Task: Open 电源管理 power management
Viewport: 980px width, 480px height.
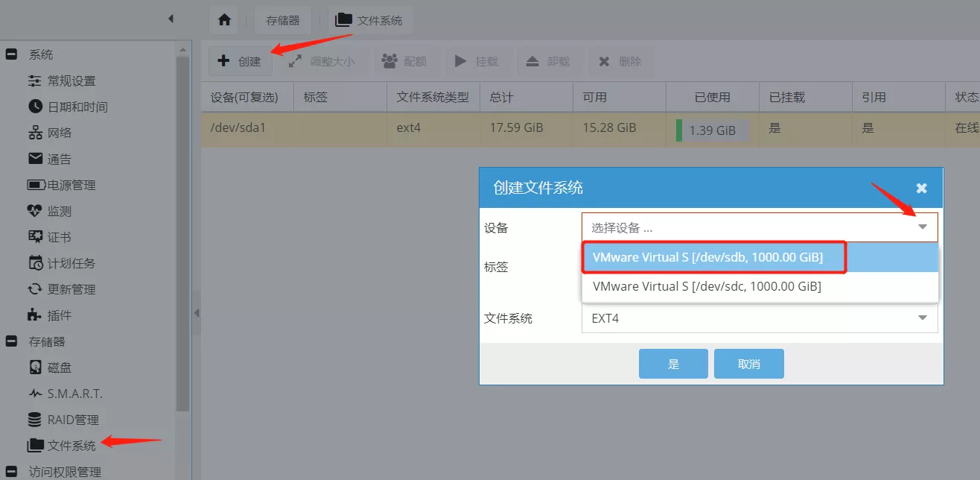Action: (71, 185)
